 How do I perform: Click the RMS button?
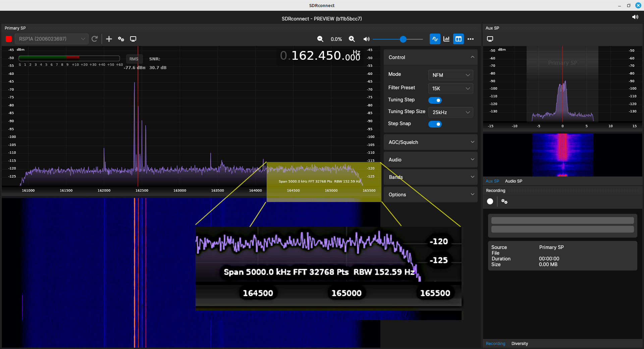coord(134,59)
